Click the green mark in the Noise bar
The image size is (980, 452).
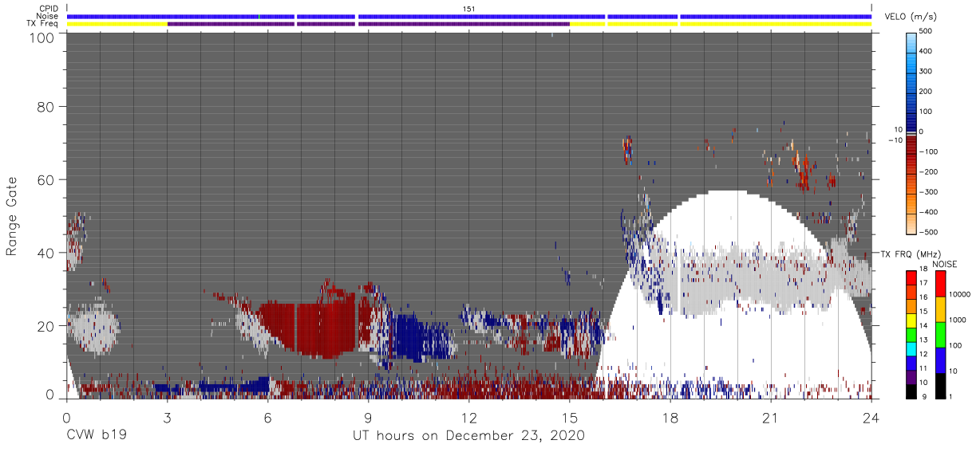click(x=259, y=16)
